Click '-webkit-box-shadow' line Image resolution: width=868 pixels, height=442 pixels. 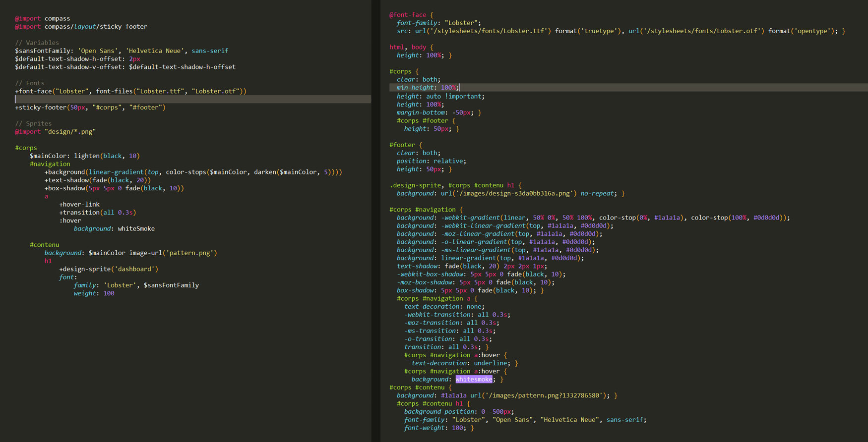tap(481, 274)
